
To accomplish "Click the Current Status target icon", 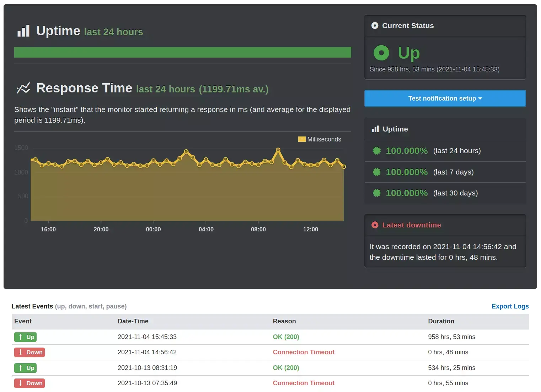I will 374,25.
